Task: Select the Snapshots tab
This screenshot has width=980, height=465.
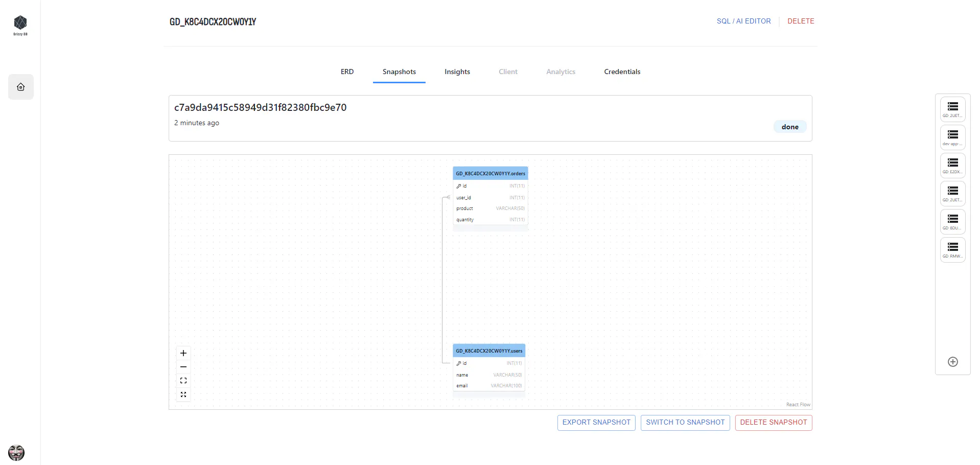Action: pyautogui.click(x=399, y=72)
